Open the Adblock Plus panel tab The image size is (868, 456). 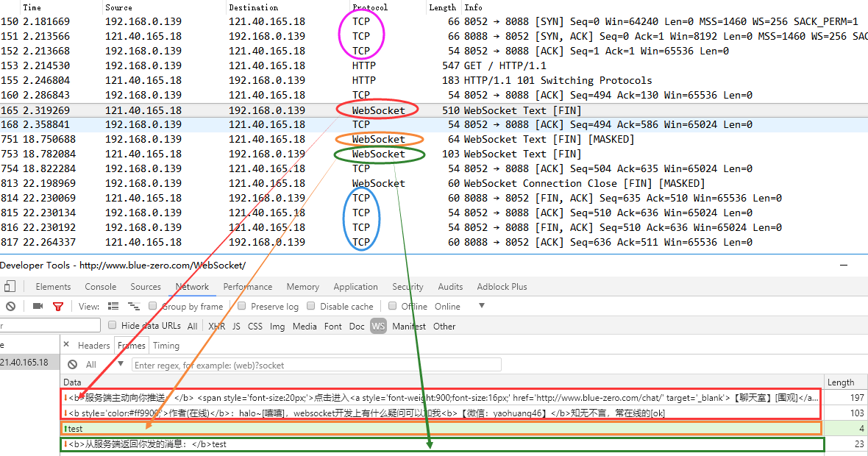502,287
